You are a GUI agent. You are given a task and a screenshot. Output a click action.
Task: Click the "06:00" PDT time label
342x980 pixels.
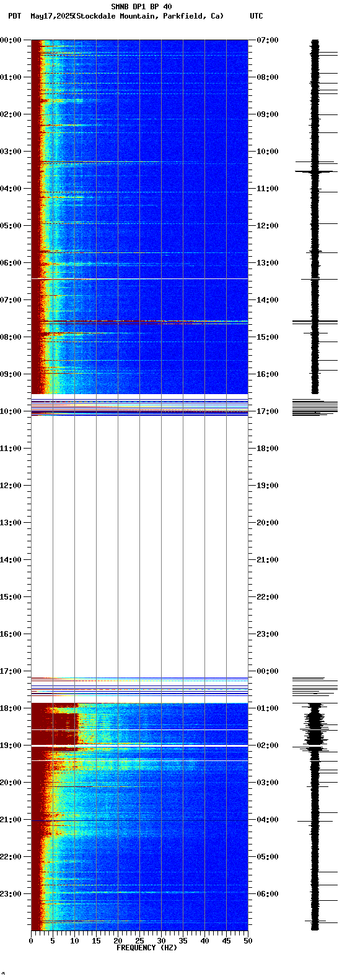(11, 263)
